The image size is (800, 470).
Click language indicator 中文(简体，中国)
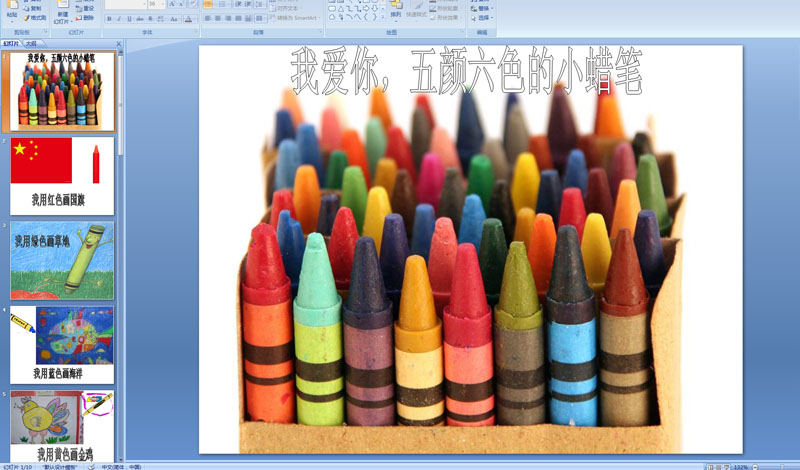[121, 466]
